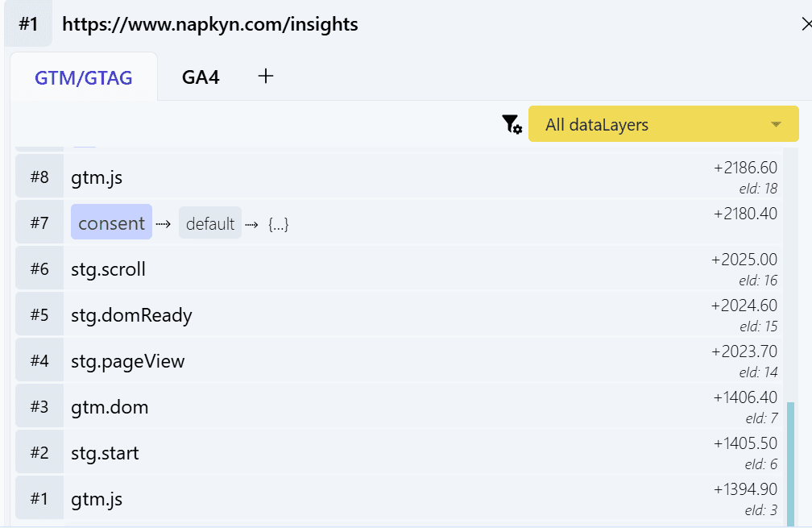Viewport: 812px width, 528px height.
Task: Select the GTM/GTAG tab
Action: point(84,76)
